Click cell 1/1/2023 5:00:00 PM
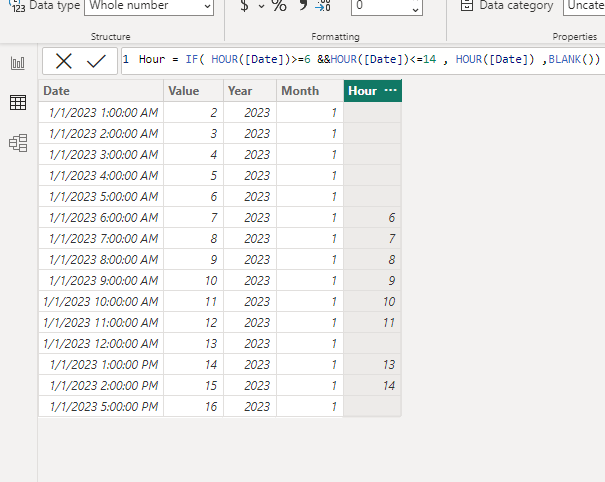This screenshot has height=482, width=605. pos(101,406)
